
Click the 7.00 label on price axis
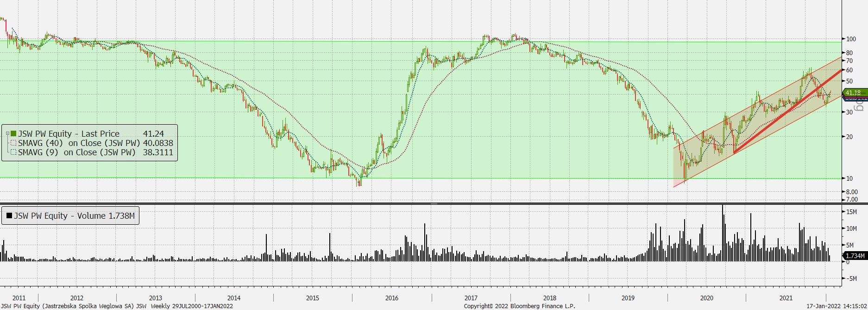coord(852,200)
